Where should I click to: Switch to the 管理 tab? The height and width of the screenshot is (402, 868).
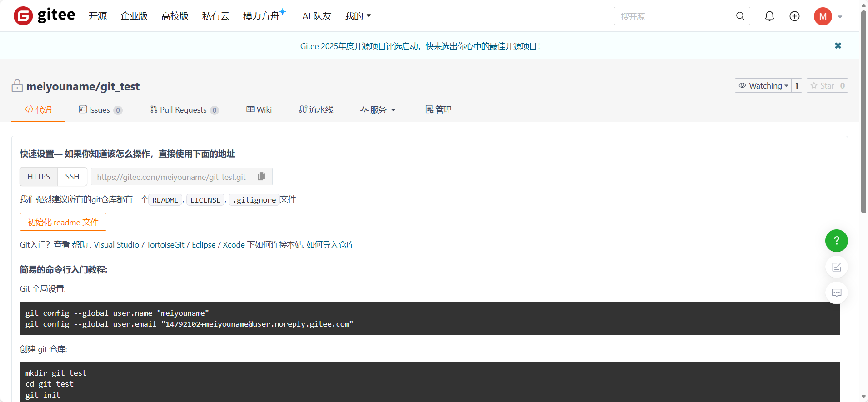click(x=439, y=109)
